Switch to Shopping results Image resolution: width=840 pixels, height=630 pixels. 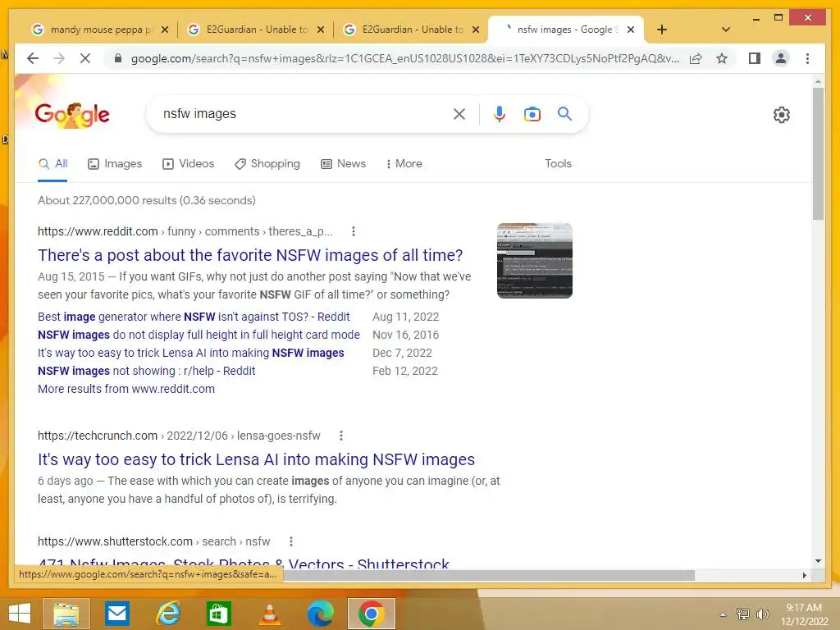(267, 163)
